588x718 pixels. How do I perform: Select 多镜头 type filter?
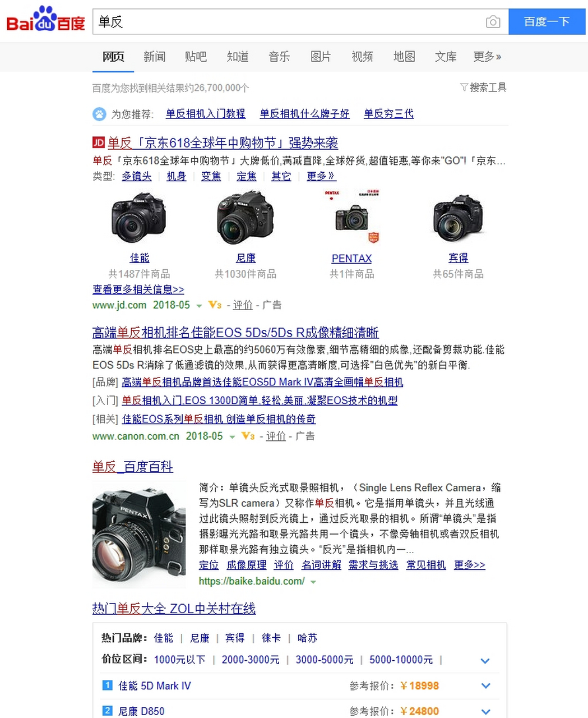click(x=137, y=176)
